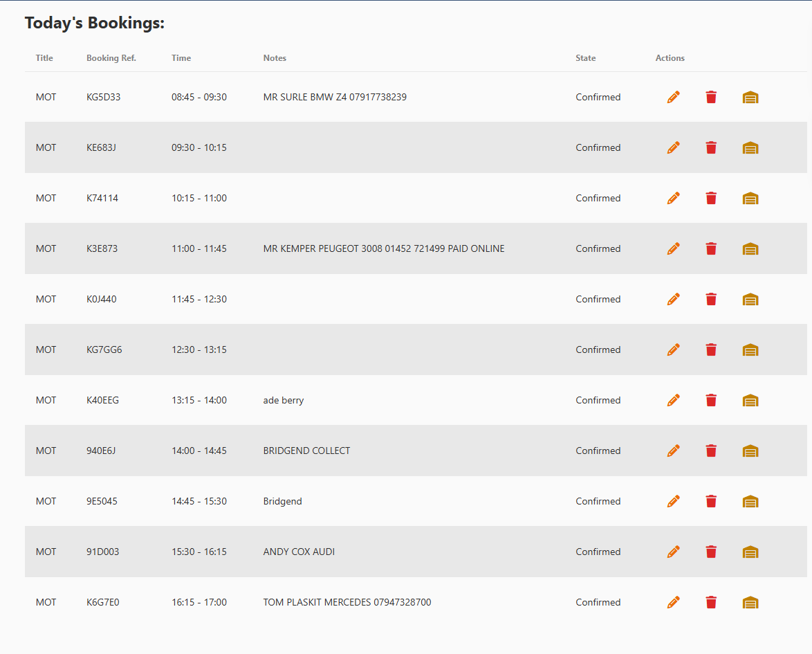
Task: Delete the TOM PLASKIT MERCEDES booking
Action: pyautogui.click(x=711, y=602)
